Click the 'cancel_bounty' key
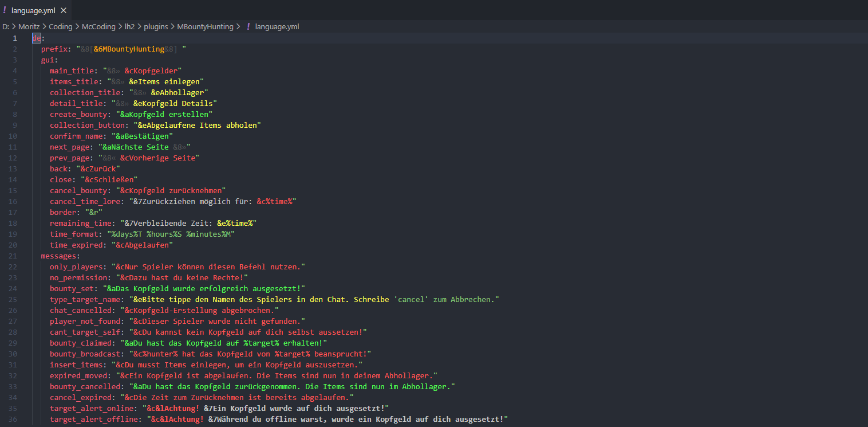The width and height of the screenshot is (868, 427). 78,190
